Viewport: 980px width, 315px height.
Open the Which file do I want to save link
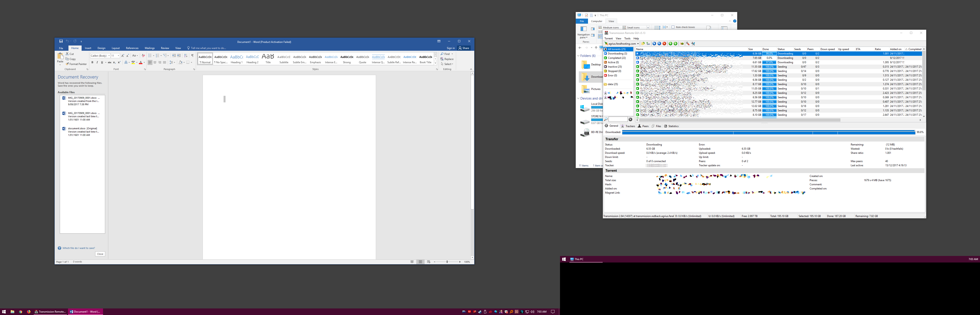pyautogui.click(x=79, y=248)
